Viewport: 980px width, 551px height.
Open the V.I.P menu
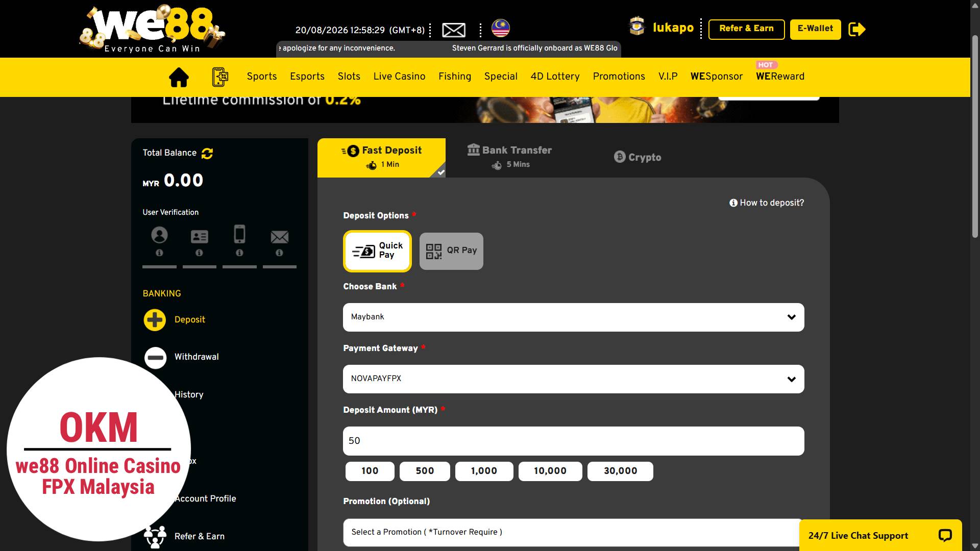click(x=668, y=77)
